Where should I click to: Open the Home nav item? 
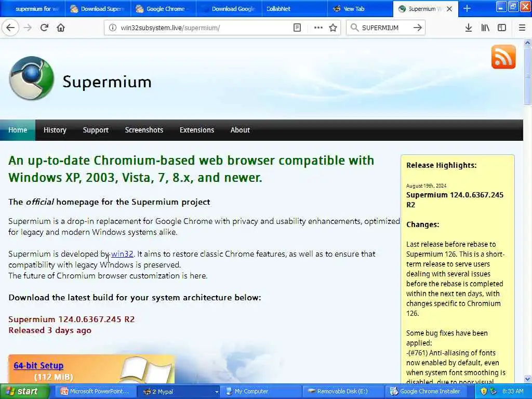click(18, 130)
